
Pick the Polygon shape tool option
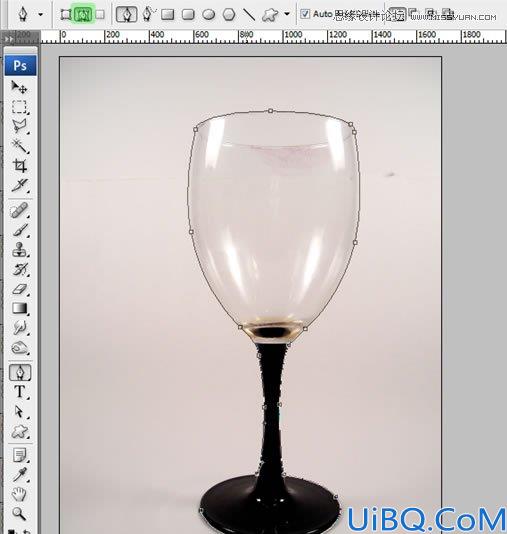pyautogui.click(x=229, y=15)
